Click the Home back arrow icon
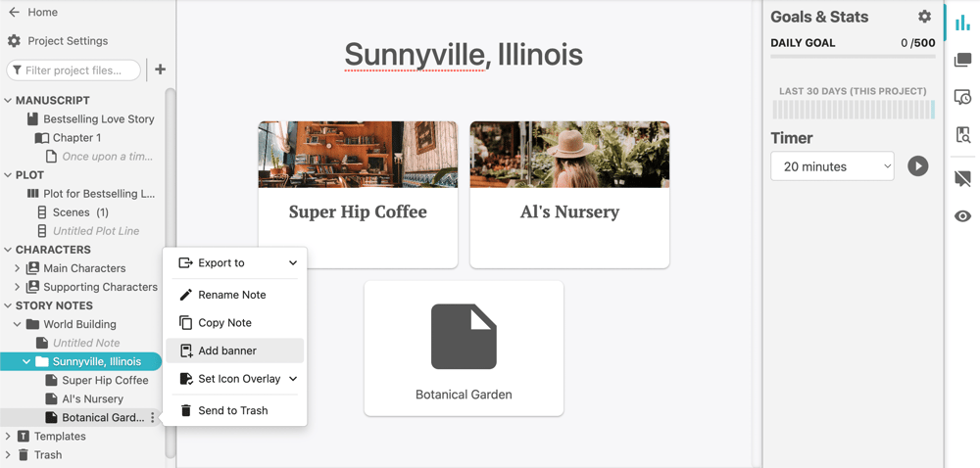 pyautogui.click(x=14, y=12)
